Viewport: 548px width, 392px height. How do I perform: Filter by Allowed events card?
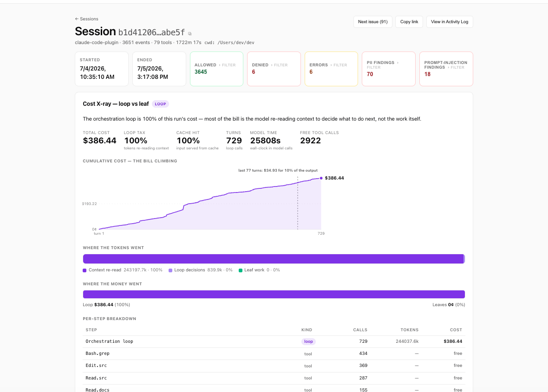[x=216, y=69]
